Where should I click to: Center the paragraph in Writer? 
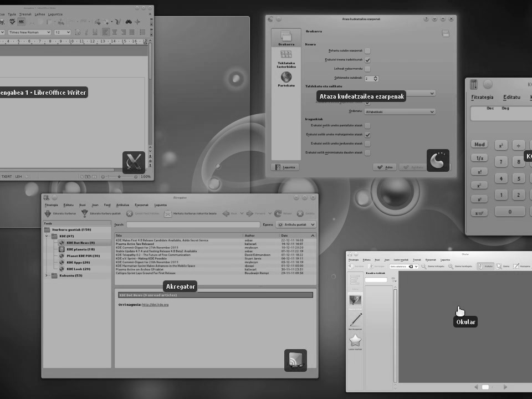[115, 32]
